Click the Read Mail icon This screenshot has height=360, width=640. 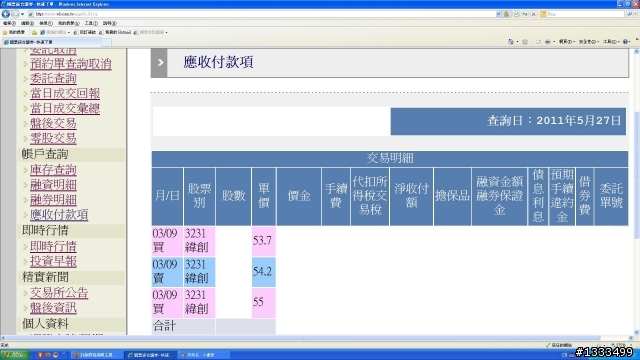(x=538, y=42)
